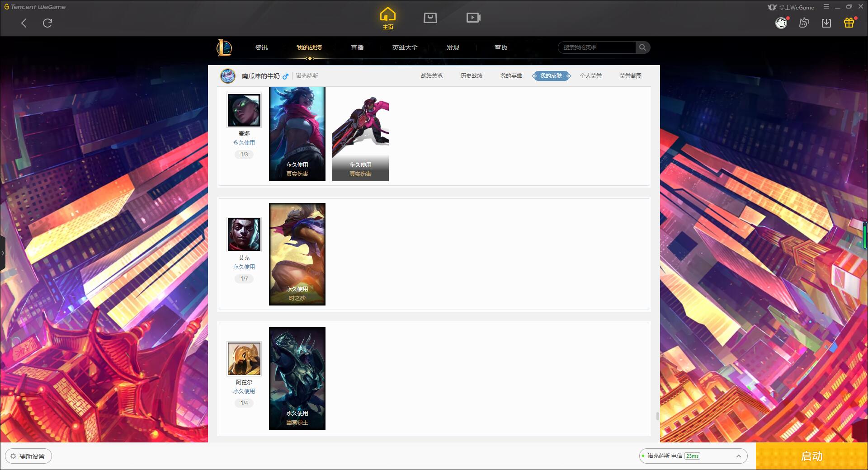Switch to the 直播 tab
The image size is (868, 470).
[x=357, y=47]
